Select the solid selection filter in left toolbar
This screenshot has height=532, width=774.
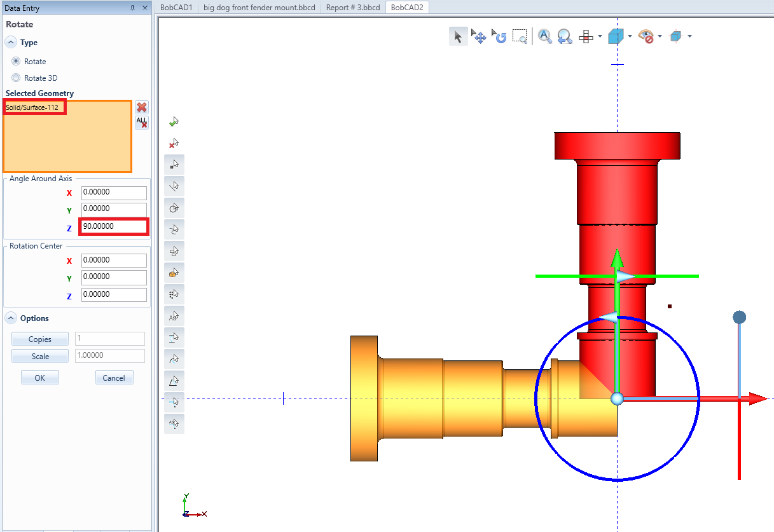coord(174,272)
